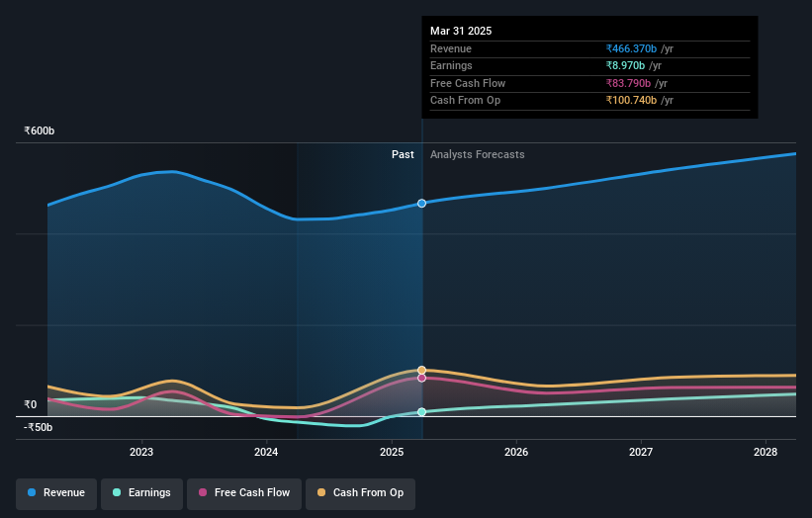Click the Analysts Forecasts label
The height and width of the screenshot is (518, 812).
coord(478,155)
